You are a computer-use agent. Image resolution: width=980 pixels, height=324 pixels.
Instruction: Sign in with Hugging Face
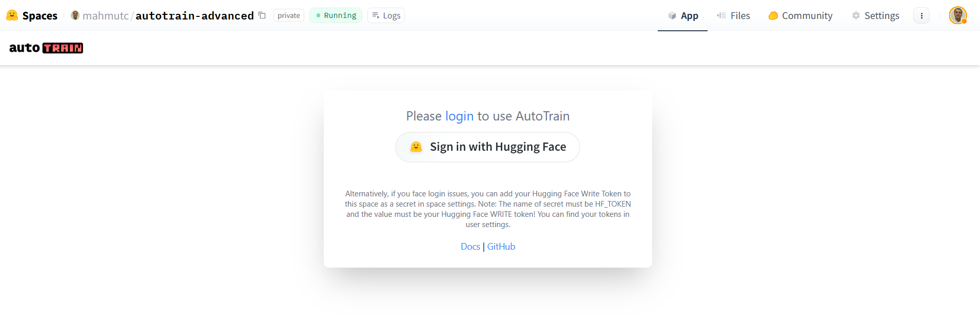tap(487, 147)
